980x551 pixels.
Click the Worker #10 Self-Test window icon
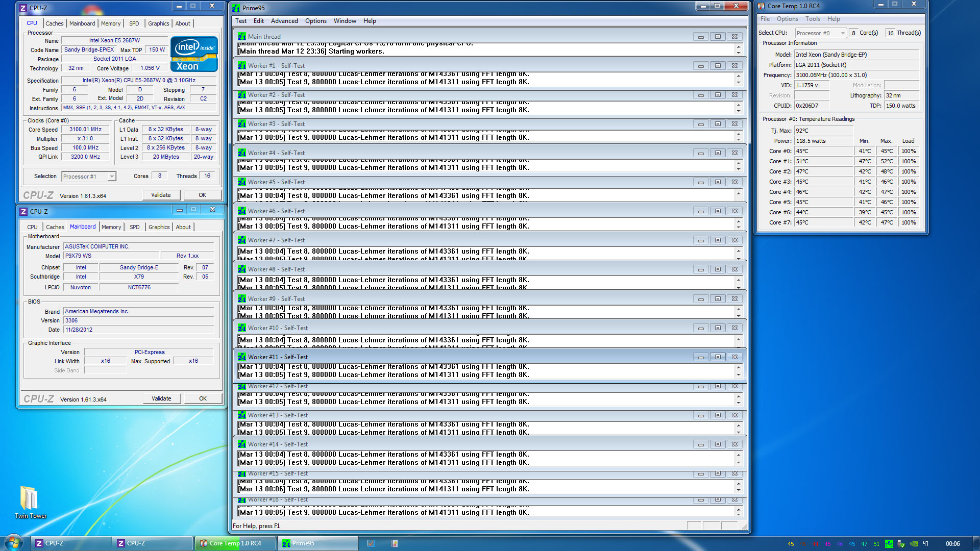[242, 328]
